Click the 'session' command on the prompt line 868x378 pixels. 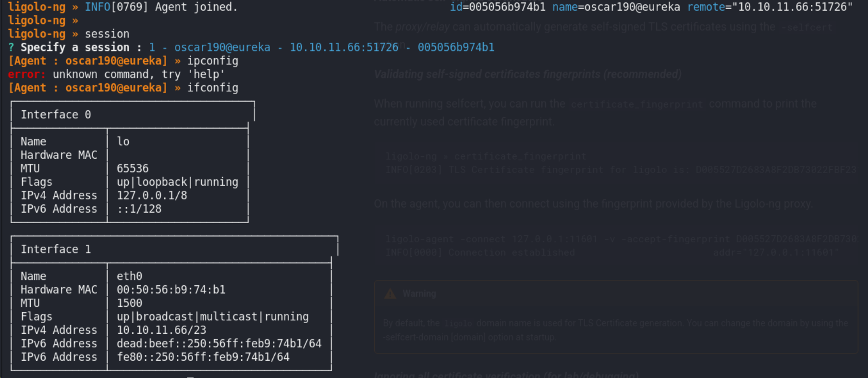107,34
